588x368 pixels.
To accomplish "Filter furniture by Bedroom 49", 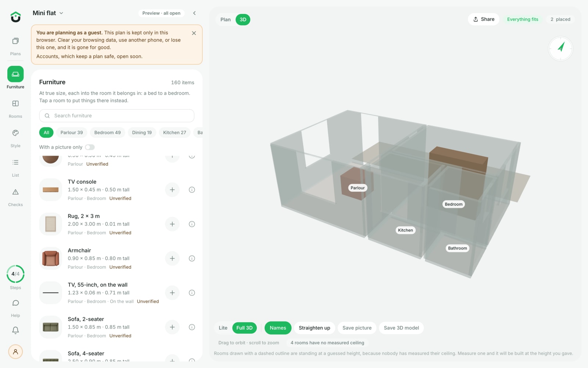I will tap(107, 132).
